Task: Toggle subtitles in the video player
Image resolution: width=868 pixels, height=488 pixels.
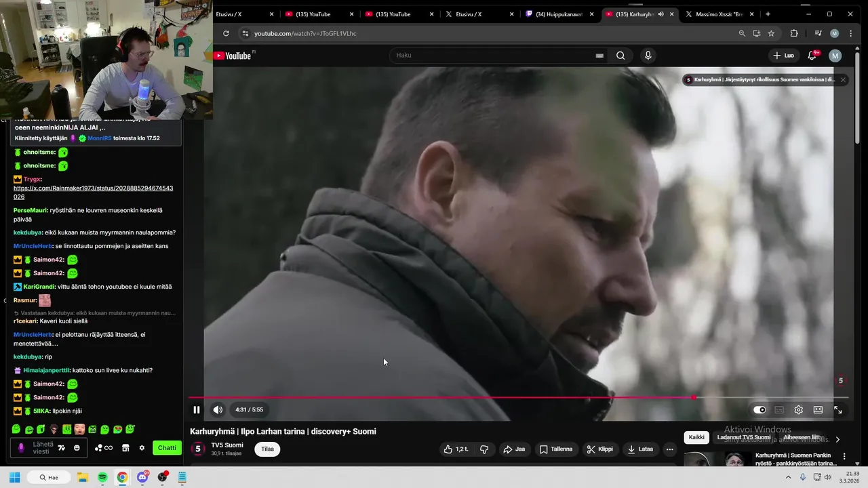Action: point(779,409)
